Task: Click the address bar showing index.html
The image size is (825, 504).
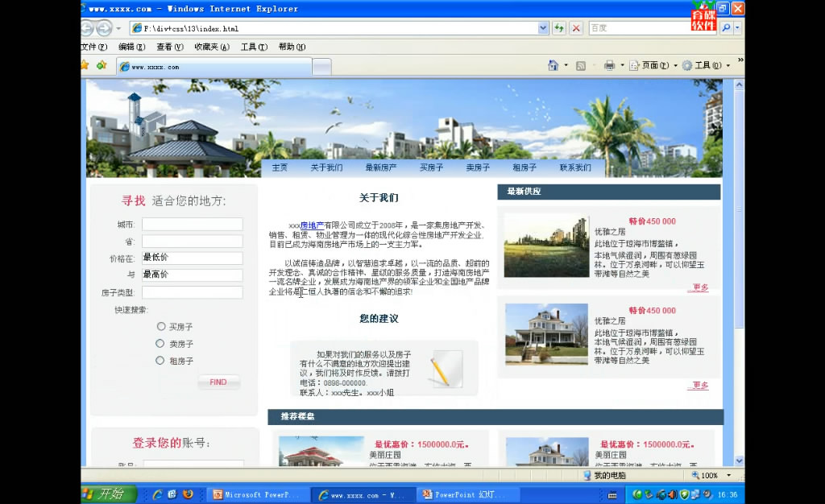Action: (334, 28)
